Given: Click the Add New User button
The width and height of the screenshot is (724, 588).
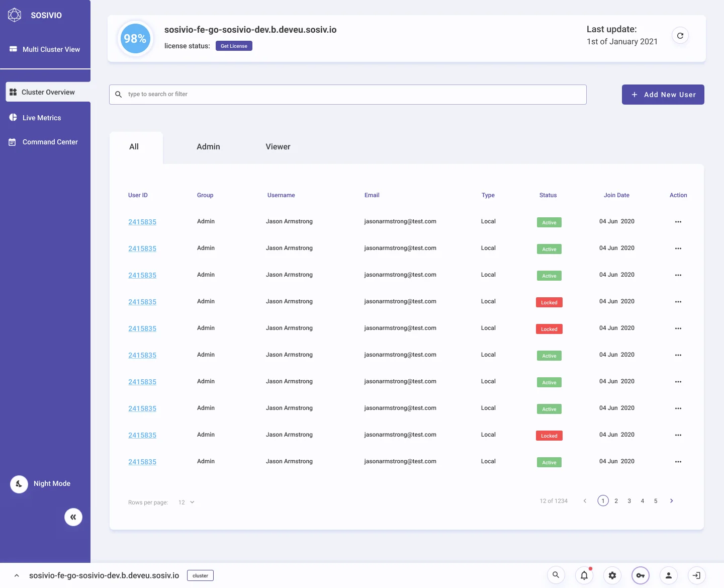Looking at the screenshot, I should point(663,95).
